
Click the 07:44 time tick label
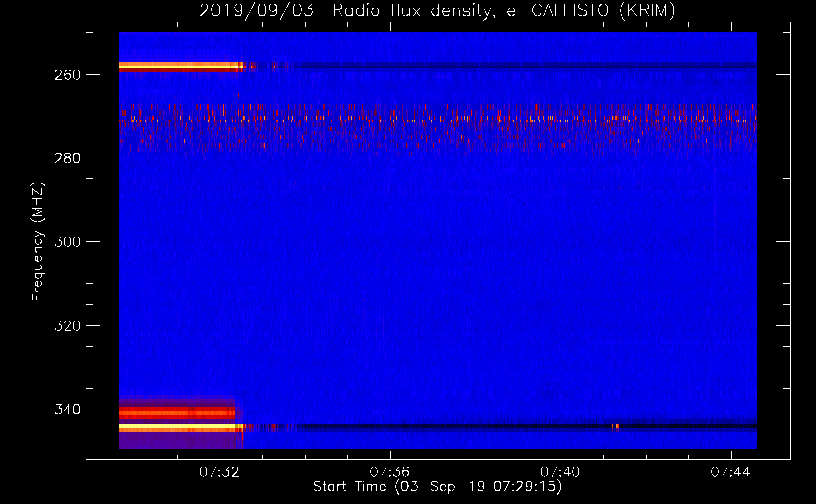[730, 472]
